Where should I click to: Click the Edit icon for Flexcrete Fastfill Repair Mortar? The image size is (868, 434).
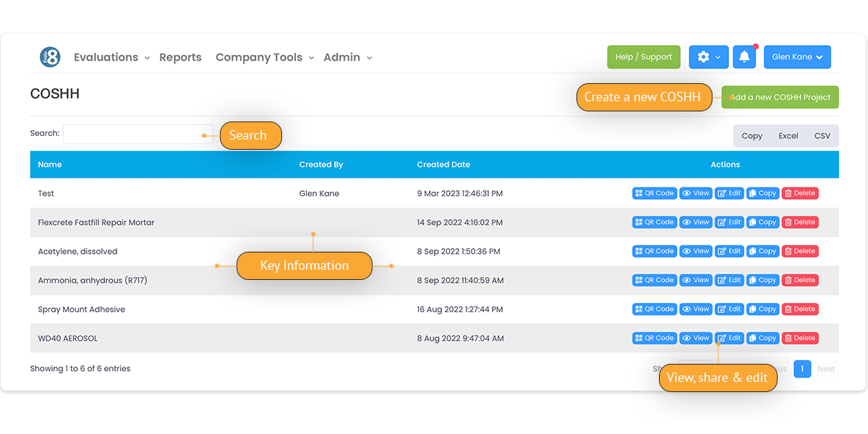729,222
